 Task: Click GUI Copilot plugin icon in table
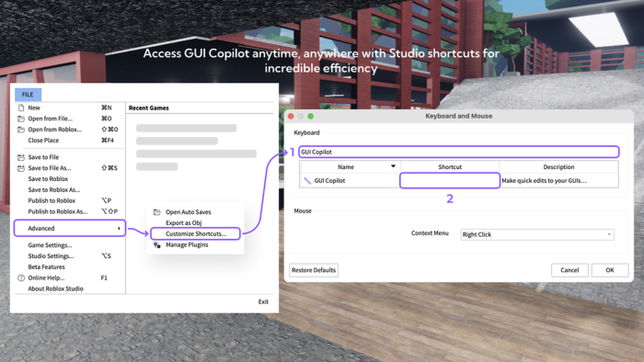tap(307, 180)
